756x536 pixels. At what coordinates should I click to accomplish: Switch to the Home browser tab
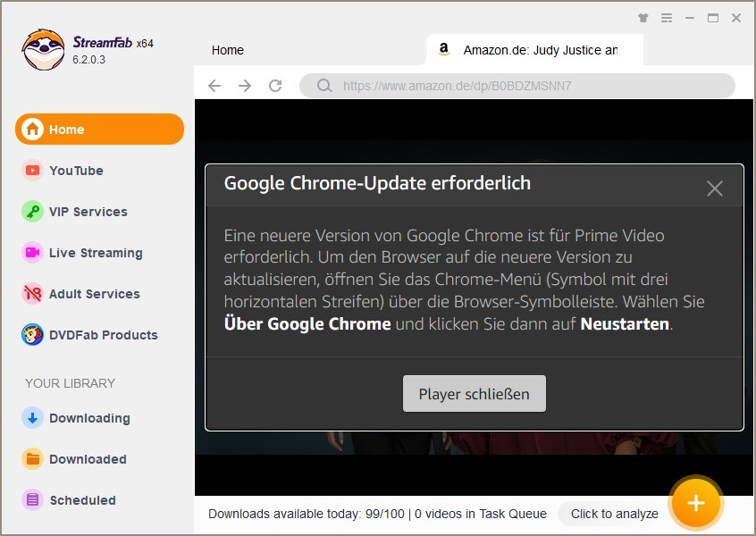tap(228, 50)
